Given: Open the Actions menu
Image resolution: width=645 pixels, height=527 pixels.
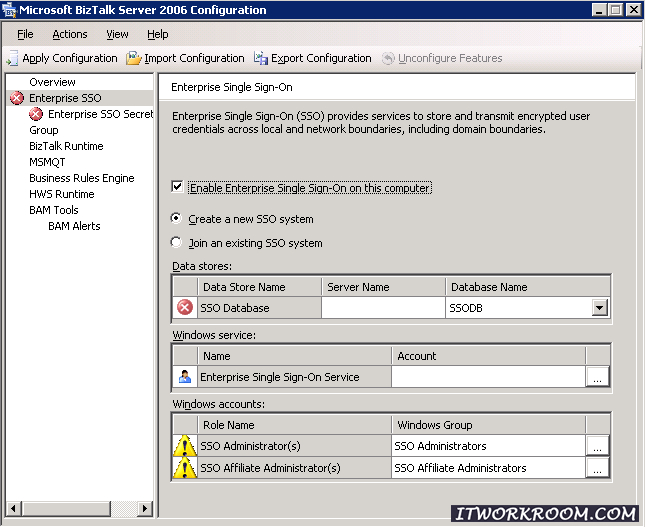Looking at the screenshot, I should pyautogui.click(x=70, y=34).
